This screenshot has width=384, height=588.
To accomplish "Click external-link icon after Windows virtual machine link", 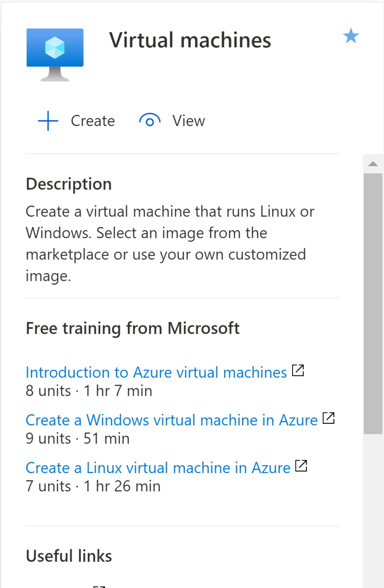I will point(328,419).
